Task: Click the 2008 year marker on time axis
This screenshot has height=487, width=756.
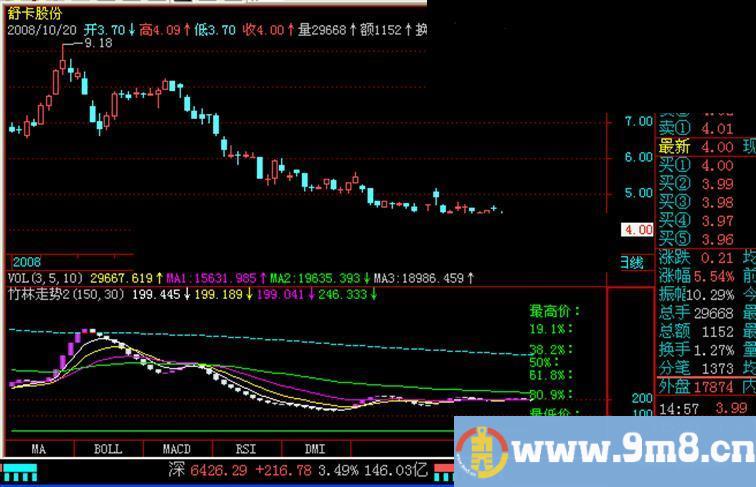Action: click(26, 259)
